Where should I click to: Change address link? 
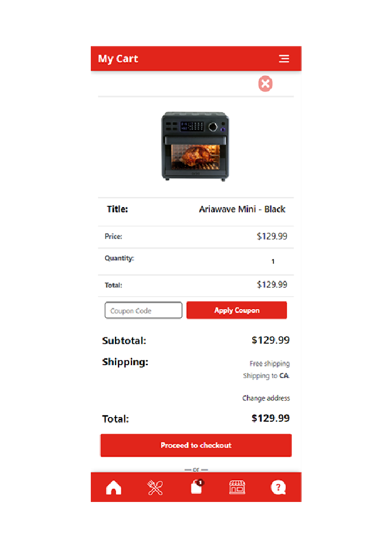pos(266,398)
